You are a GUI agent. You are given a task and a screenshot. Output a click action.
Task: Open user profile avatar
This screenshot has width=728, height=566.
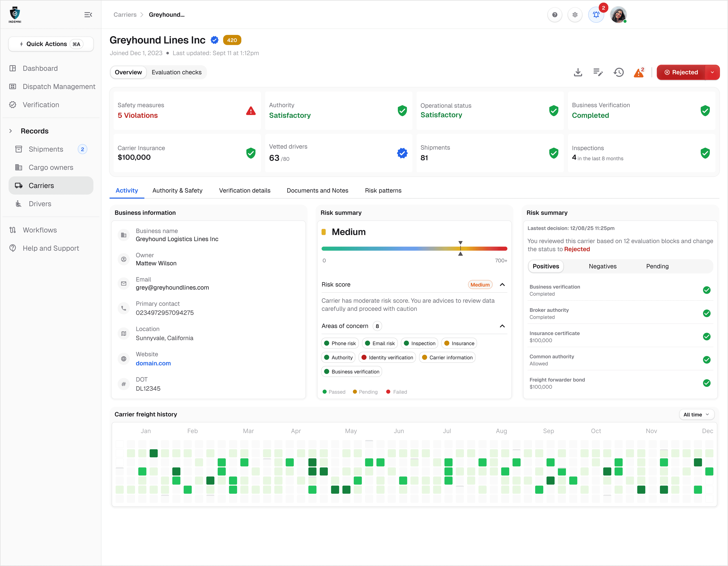click(618, 15)
